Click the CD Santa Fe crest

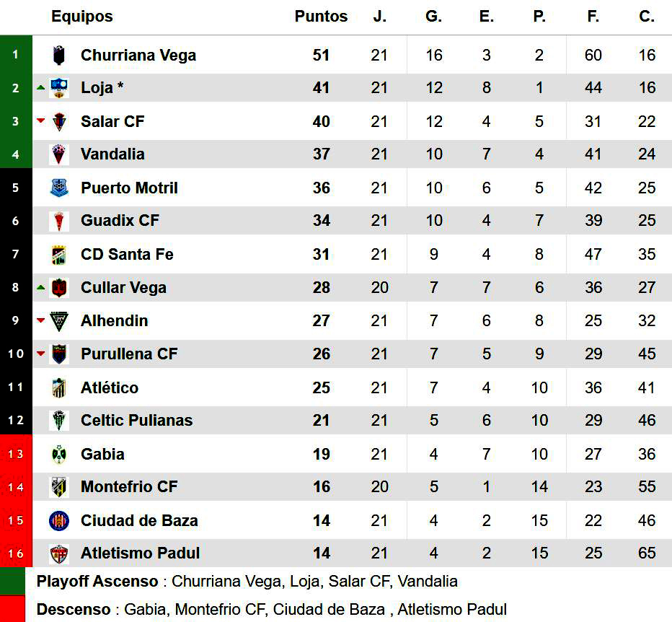pos(59,254)
